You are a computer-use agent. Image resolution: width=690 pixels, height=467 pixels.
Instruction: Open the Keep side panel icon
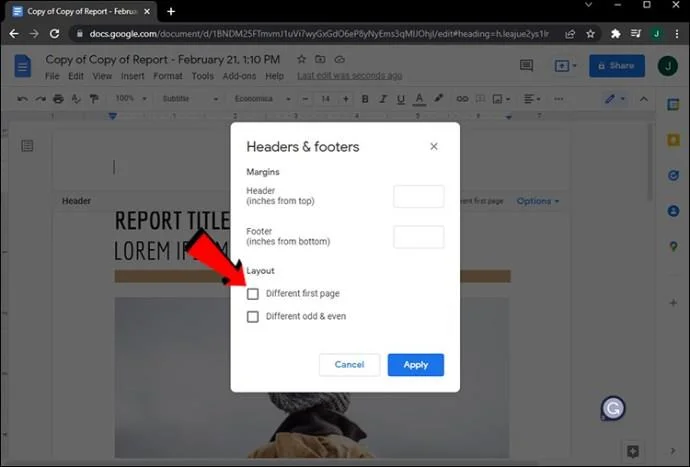pos(673,140)
